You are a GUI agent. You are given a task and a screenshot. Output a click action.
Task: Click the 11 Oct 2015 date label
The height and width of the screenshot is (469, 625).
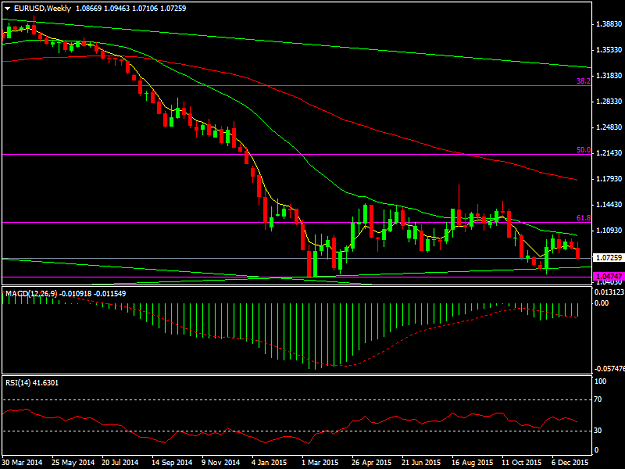[x=521, y=462]
